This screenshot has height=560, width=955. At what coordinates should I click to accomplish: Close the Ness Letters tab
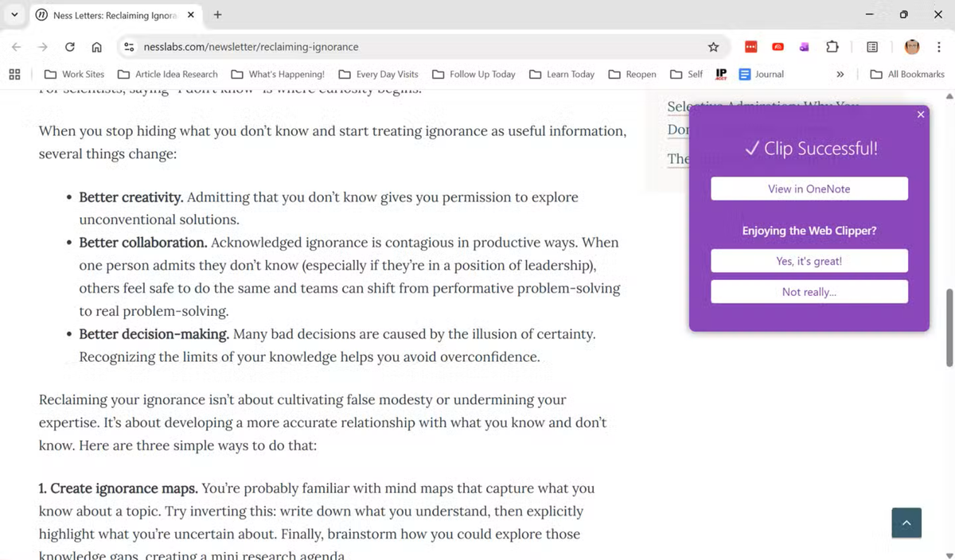[x=190, y=15]
